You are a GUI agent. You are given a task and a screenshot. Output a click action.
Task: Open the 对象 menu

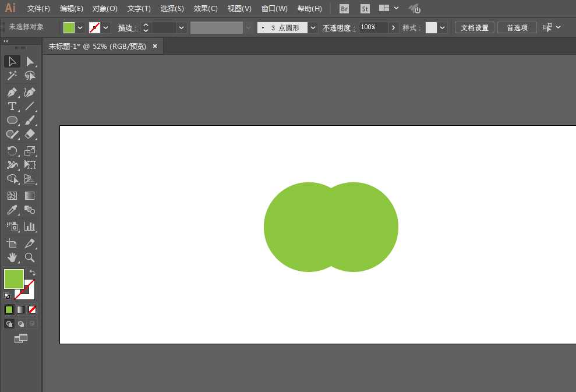[x=104, y=8]
